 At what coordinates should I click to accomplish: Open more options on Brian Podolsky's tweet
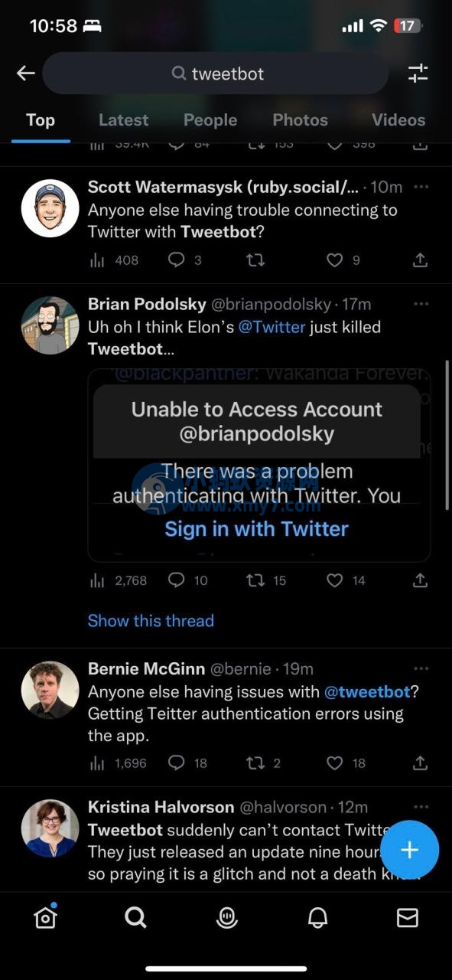(x=421, y=304)
